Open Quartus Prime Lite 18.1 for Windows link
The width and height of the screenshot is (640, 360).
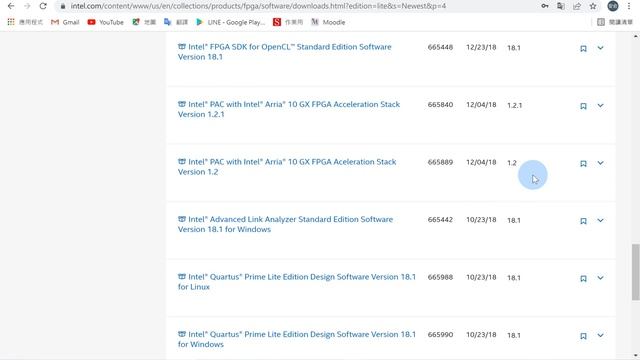coord(297,340)
